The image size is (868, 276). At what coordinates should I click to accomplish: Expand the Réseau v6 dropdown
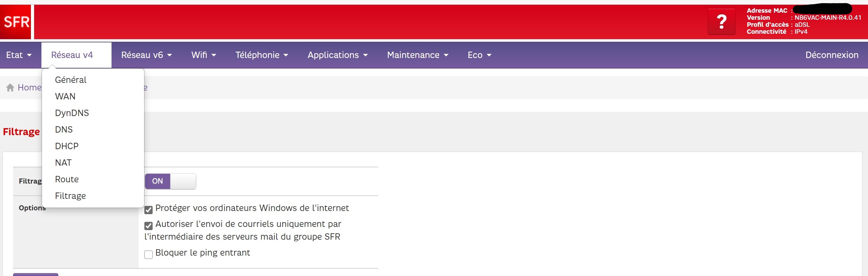click(x=146, y=55)
